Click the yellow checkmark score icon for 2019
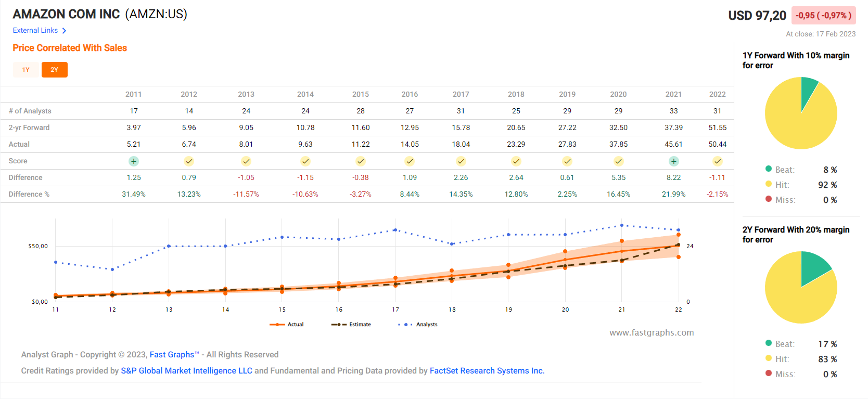The width and height of the screenshot is (868, 399). pyautogui.click(x=567, y=161)
